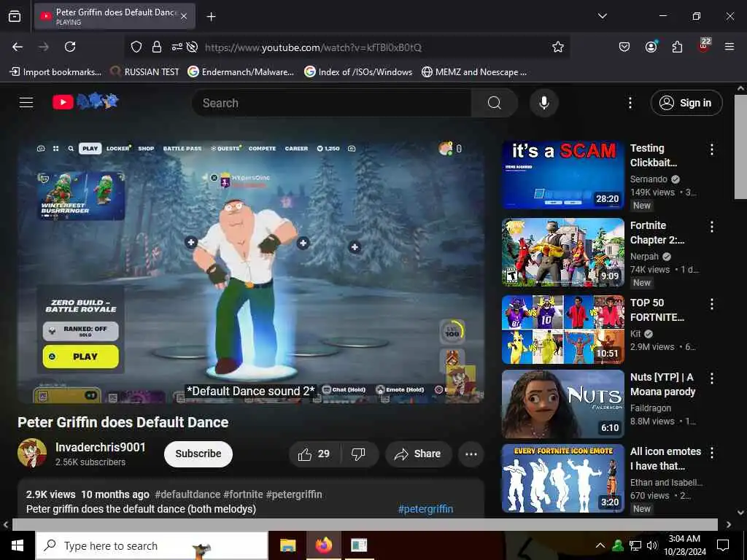Open File Explorer from taskbar
747x560 pixels.
click(287, 545)
